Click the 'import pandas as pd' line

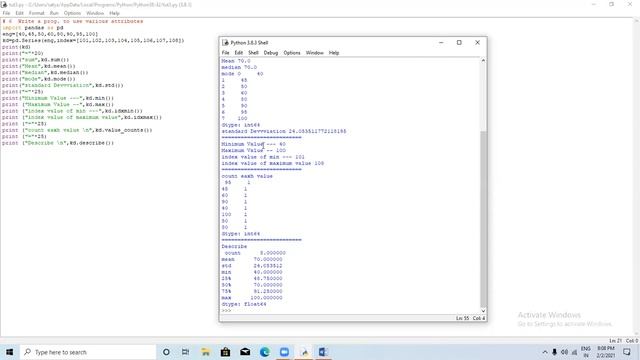[33, 27]
